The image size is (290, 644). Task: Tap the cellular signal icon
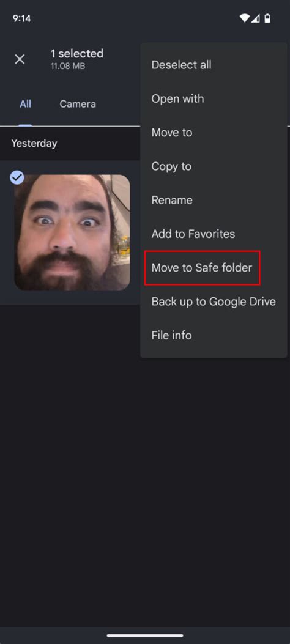(x=256, y=18)
